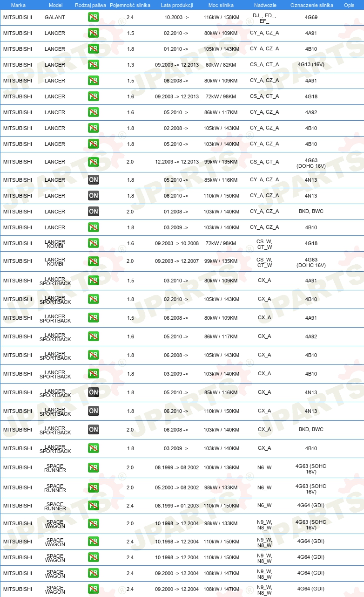This screenshot has width=364, height=597.
Task: Select body code DJ_, ED_, EF_ cell
Action: (x=264, y=18)
